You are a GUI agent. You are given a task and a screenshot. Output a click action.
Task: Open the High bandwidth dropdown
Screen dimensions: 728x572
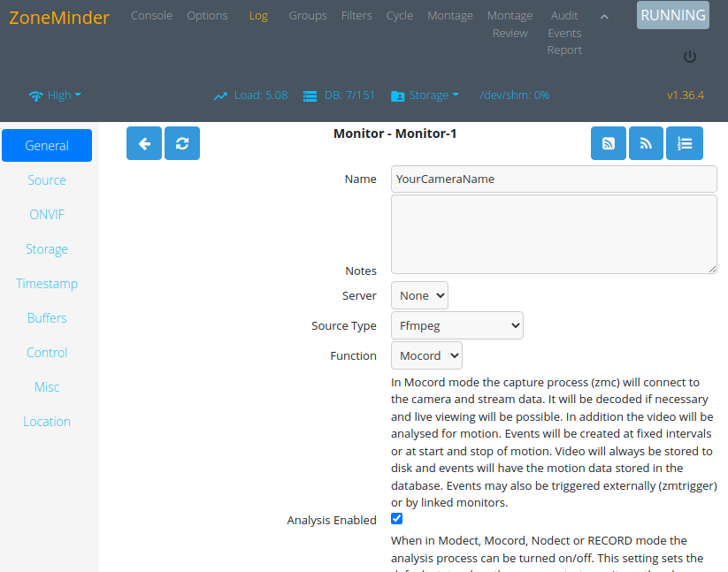[55, 95]
